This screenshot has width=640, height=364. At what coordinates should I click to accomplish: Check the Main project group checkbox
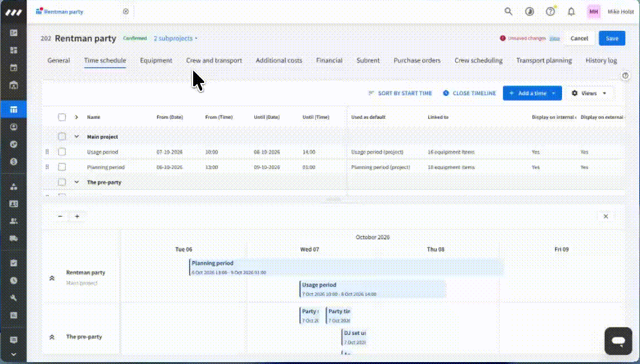(62, 136)
